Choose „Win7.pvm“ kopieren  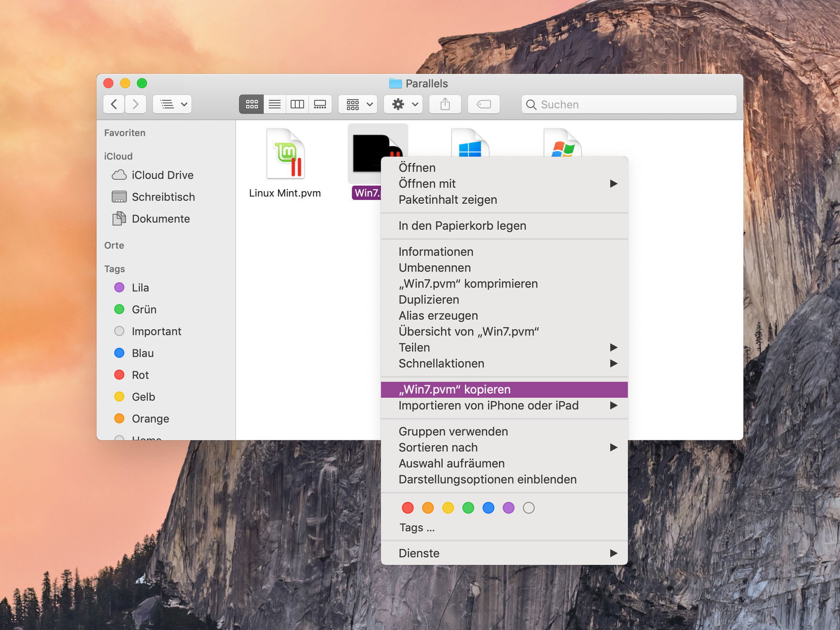(504, 390)
